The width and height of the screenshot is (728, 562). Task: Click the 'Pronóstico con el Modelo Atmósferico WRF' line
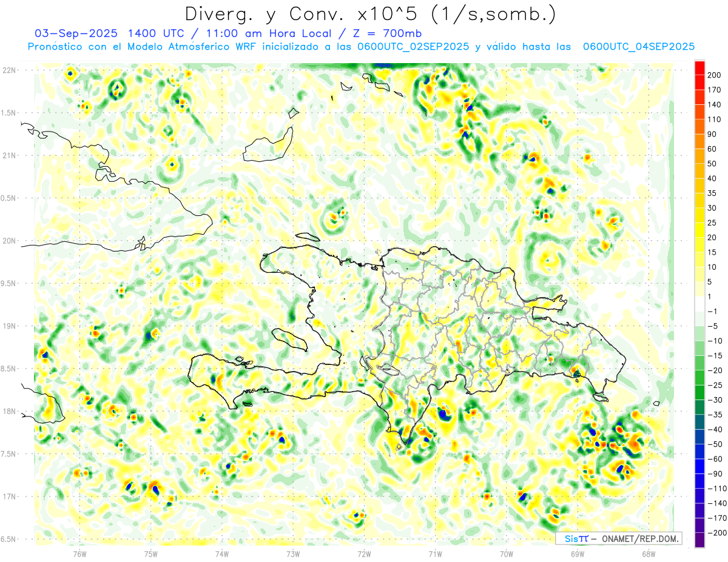click(142, 47)
